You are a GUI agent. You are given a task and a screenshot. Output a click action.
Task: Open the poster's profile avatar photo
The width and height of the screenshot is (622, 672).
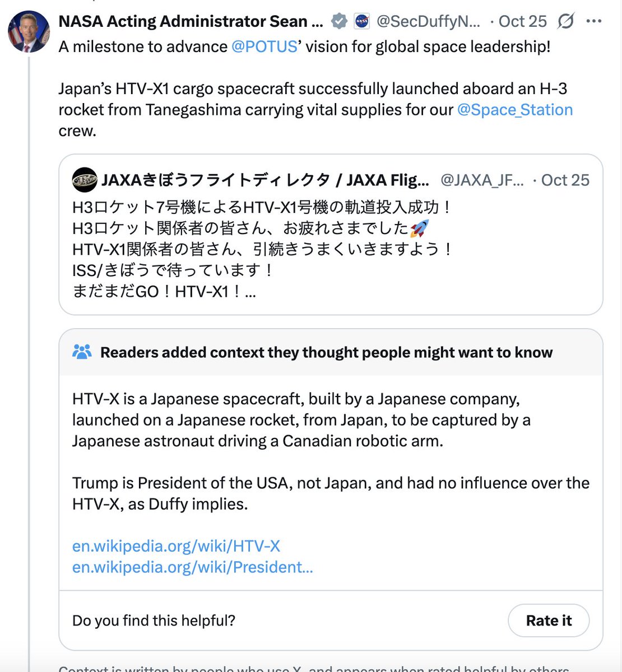coord(29,31)
